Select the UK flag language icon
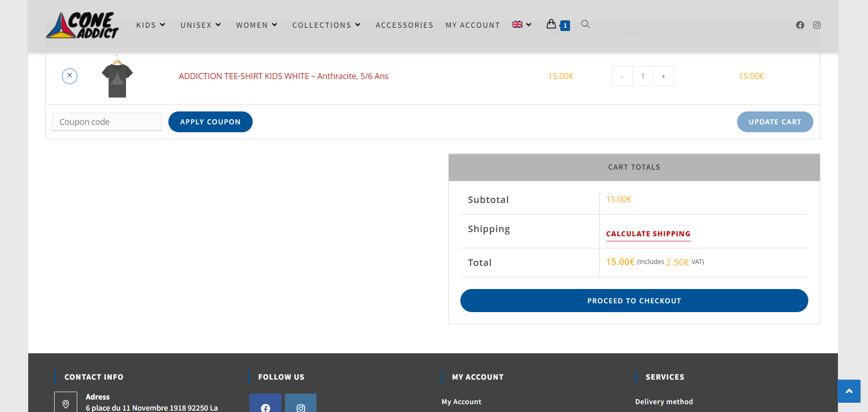 pos(517,25)
